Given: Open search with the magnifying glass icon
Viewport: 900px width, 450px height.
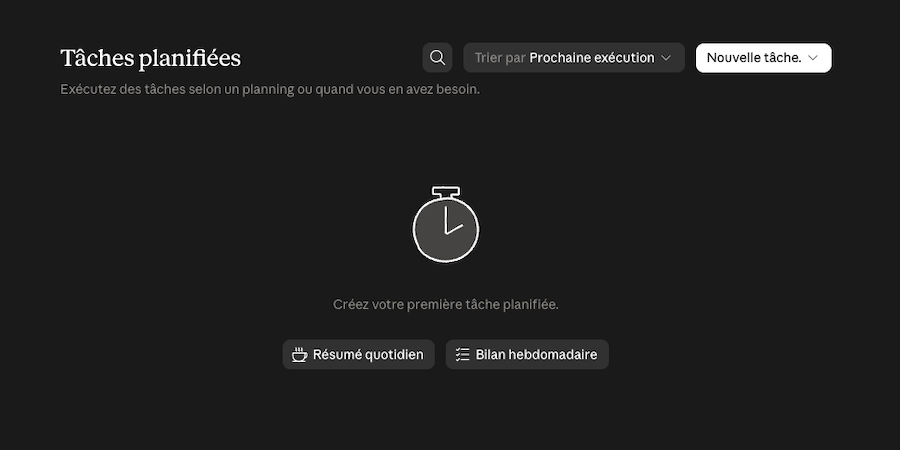Looking at the screenshot, I should 437,58.
